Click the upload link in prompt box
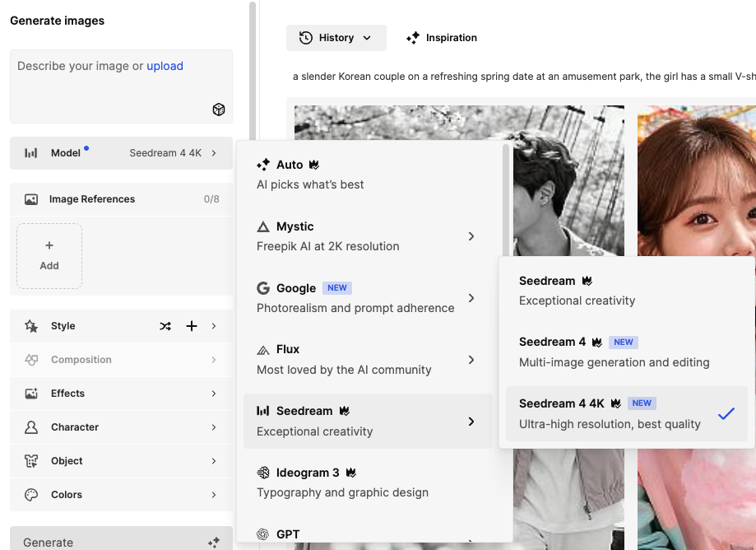The image size is (756, 550). click(x=165, y=66)
